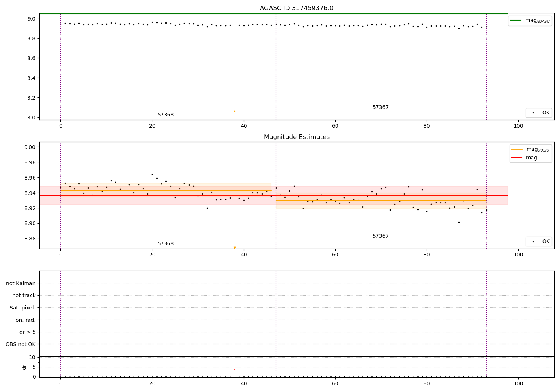Click the Magnitude Estimates title
The image size is (560, 392).
[x=296, y=137]
